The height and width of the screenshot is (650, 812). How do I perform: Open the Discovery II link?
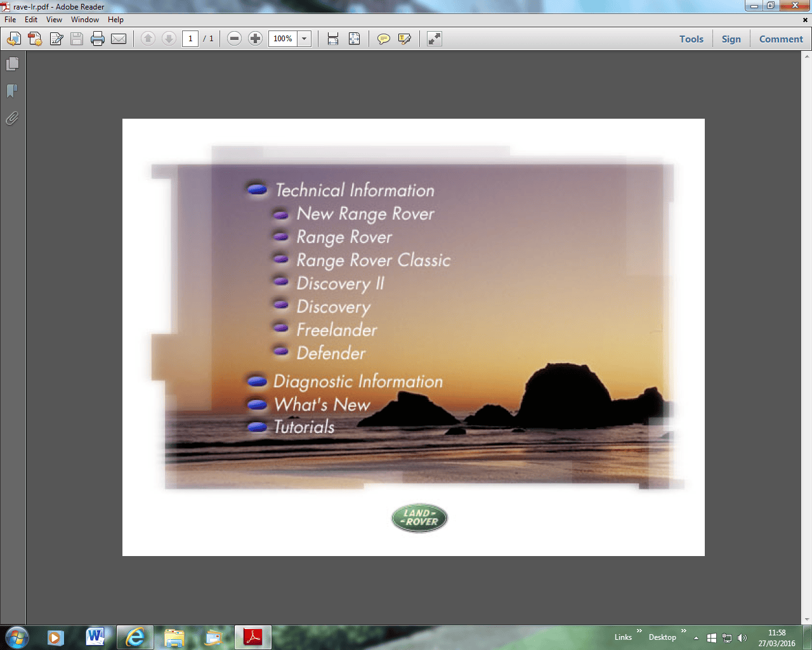click(341, 284)
